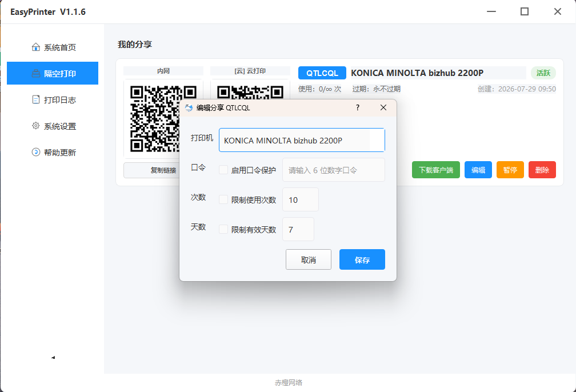Image resolution: width=576 pixels, height=392 pixels.
Task: Click the QTLCQL share code badge
Action: click(322, 73)
